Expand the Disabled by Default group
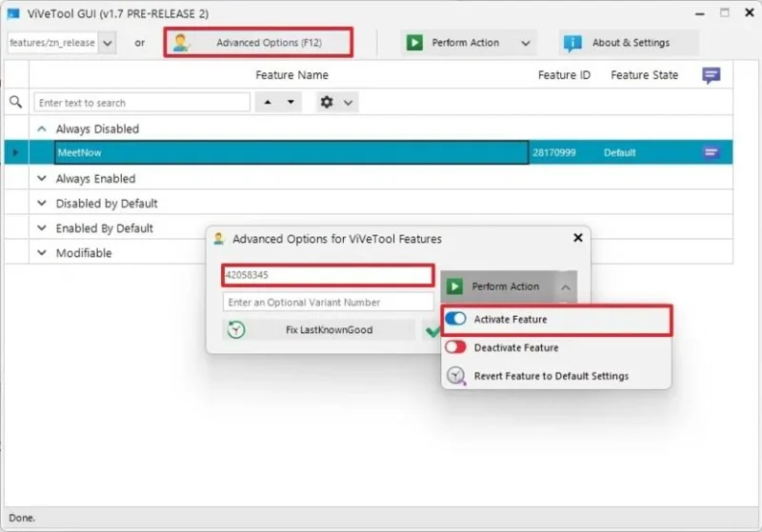 click(x=42, y=203)
